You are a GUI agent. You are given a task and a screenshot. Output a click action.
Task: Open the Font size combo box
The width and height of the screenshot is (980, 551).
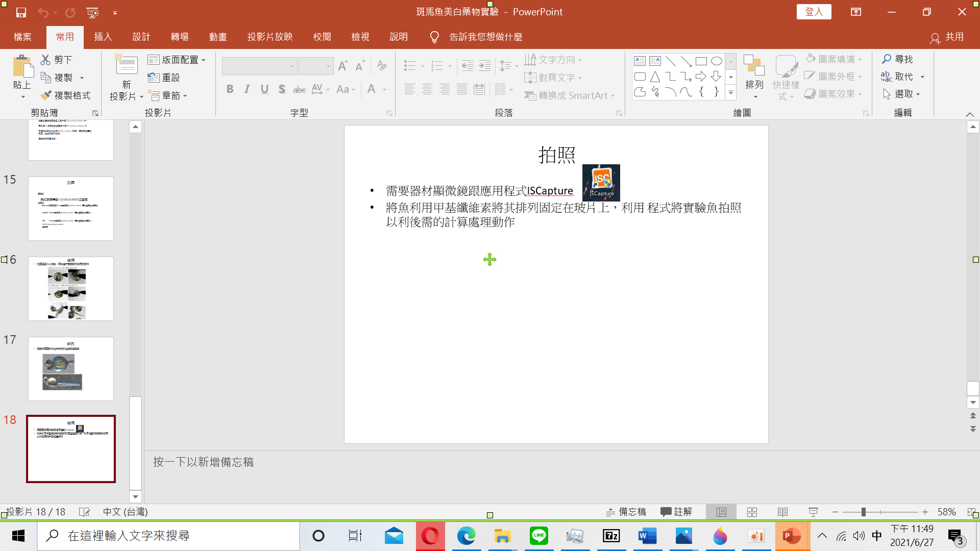[x=316, y=66]
